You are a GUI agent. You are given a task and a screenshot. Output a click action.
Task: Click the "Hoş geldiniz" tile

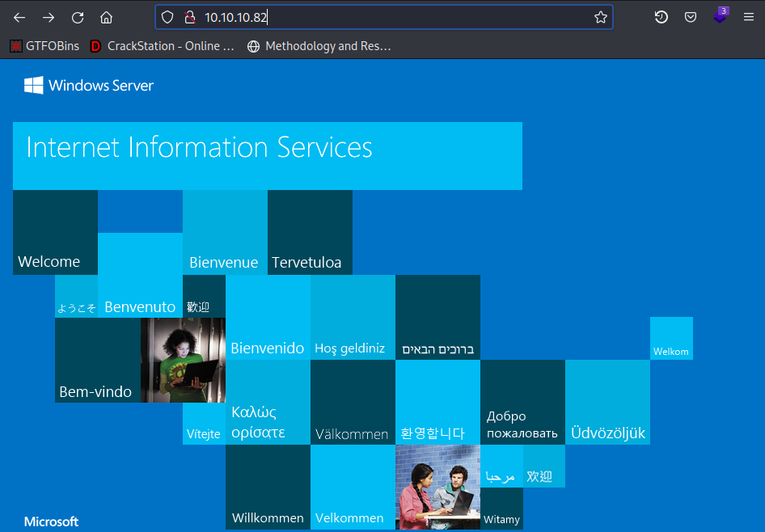(353, 318)
